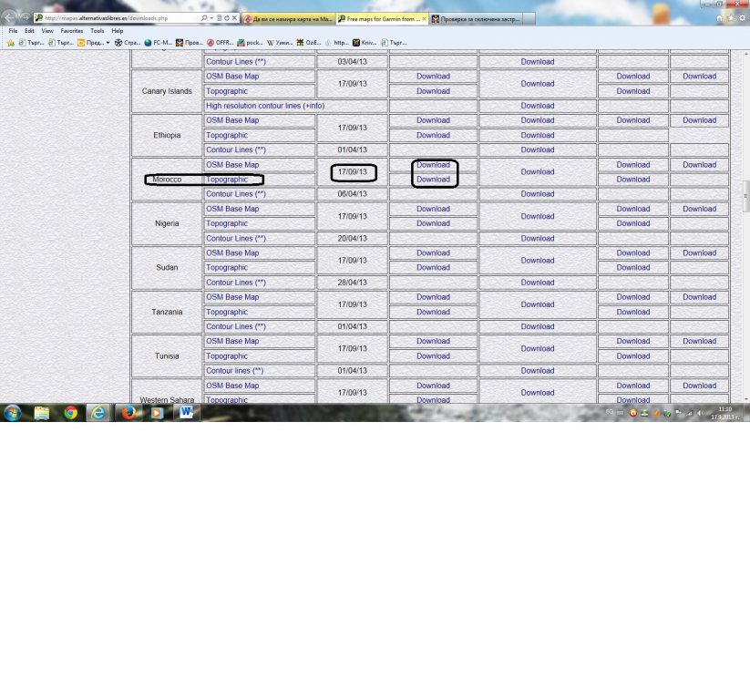The image size is (750, 700).
Task: Open the Tanzania 'OSM Base Map' link
Action: click(x=232, y=297)
